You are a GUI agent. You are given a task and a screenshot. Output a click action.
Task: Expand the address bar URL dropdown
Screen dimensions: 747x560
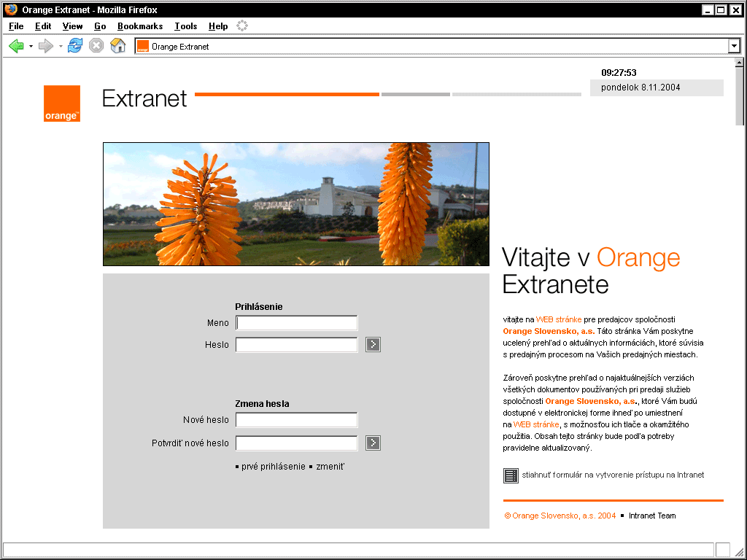point(734,46)
